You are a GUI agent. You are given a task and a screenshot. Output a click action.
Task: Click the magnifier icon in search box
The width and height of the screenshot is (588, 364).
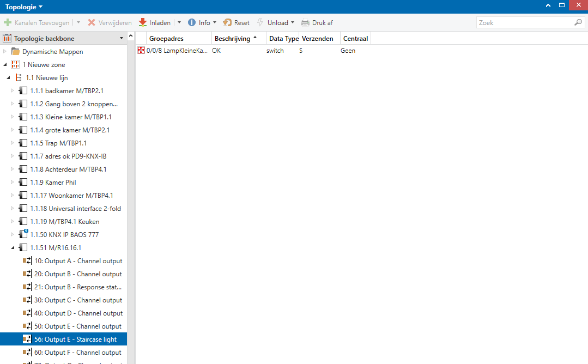click(x=578, y=23)
